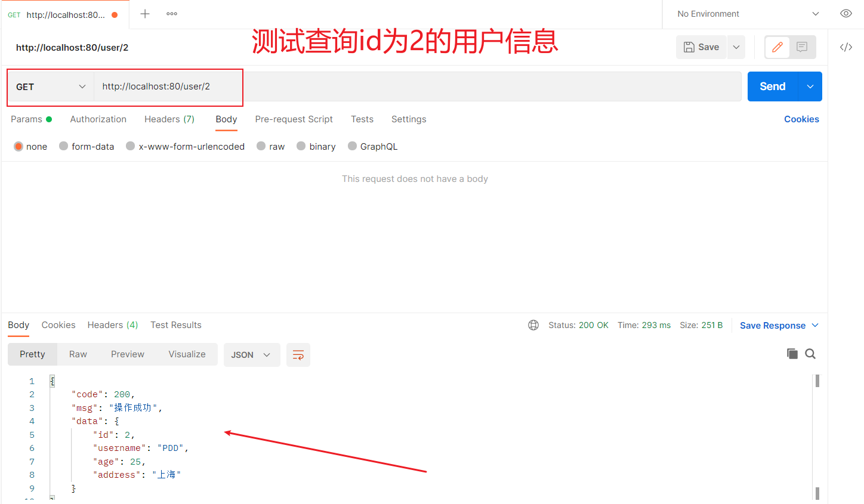864x504 pixels.
Task: Click the response body vertical scrollbar
Action: pyautogui.click(x=817, y=437)
